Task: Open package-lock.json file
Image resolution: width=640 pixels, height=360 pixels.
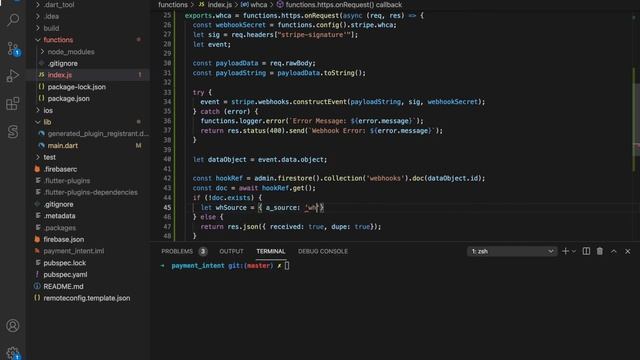Action: [76, 87]
